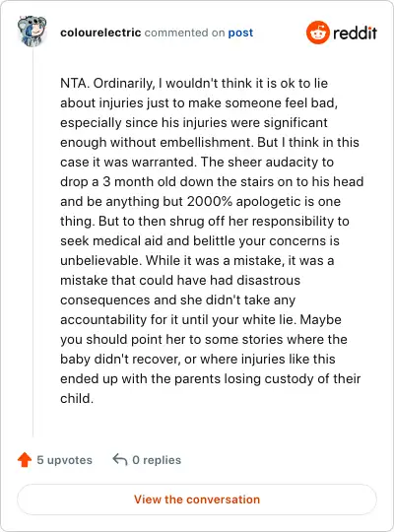This screenshot has width=394, height=532.
Task: Click the phrase "disastrous" in comment text
Action: click(269, 280)
